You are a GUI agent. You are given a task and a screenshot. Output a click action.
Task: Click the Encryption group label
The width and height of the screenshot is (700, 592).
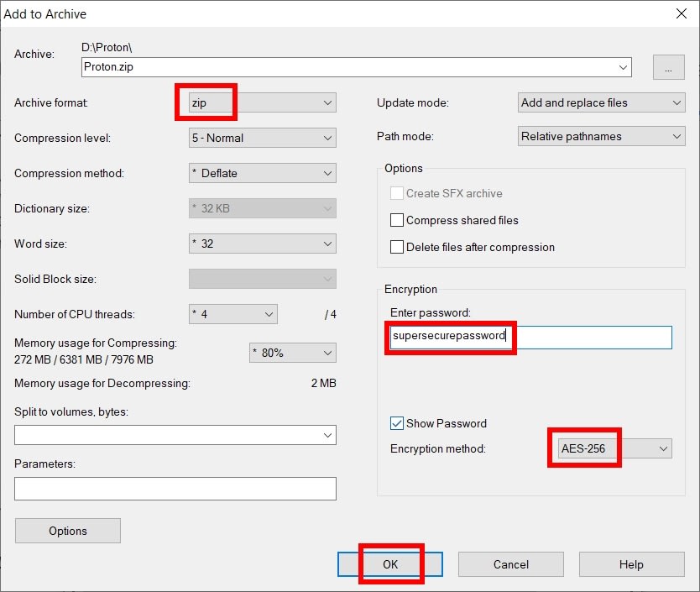coord(410,289)
